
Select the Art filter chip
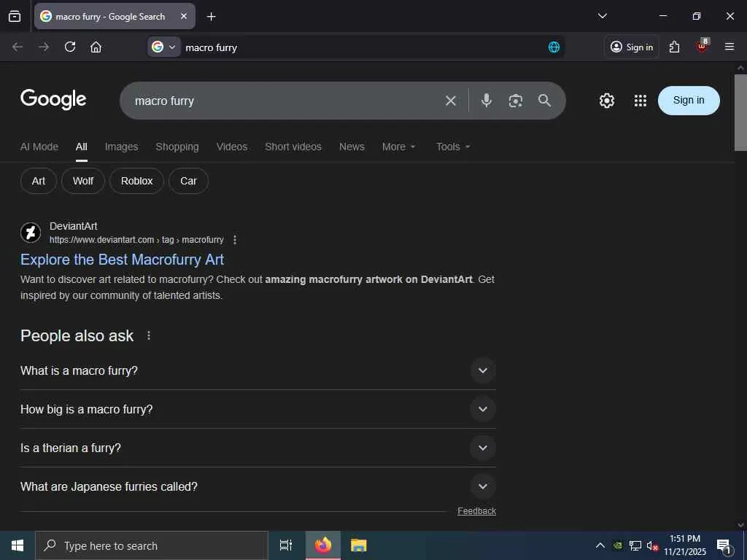[39, 181]
